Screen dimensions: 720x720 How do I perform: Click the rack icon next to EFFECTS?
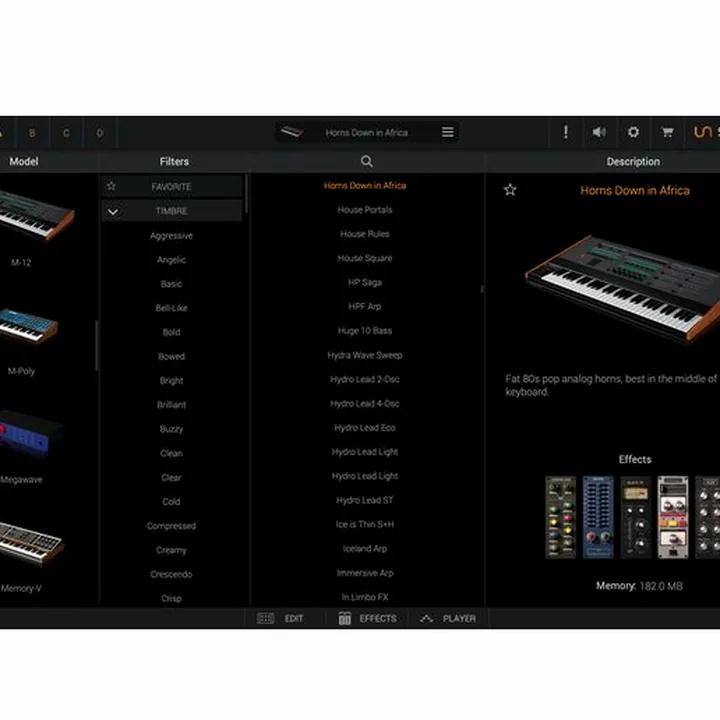[x=344, y=618]
